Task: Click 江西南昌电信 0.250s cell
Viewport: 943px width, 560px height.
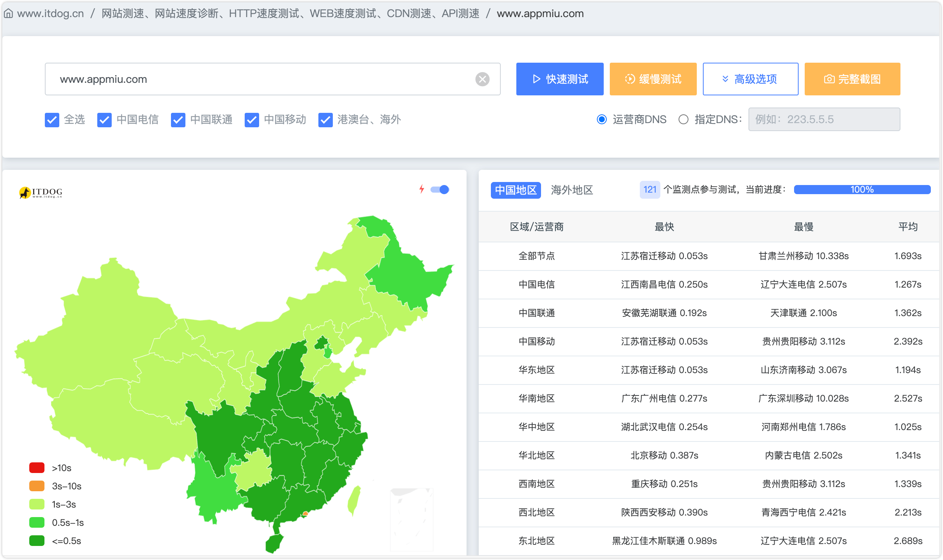Action: coord(664,284)
